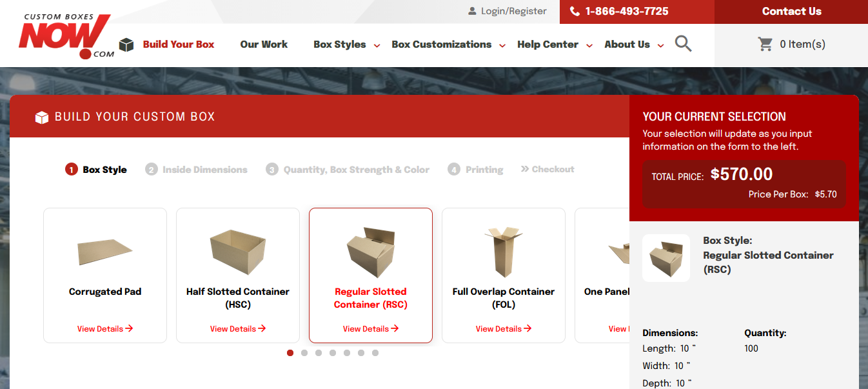Click the Custom Boxes Now logo
This screenshot has width=868, height=389.
[x=66, y=36]
